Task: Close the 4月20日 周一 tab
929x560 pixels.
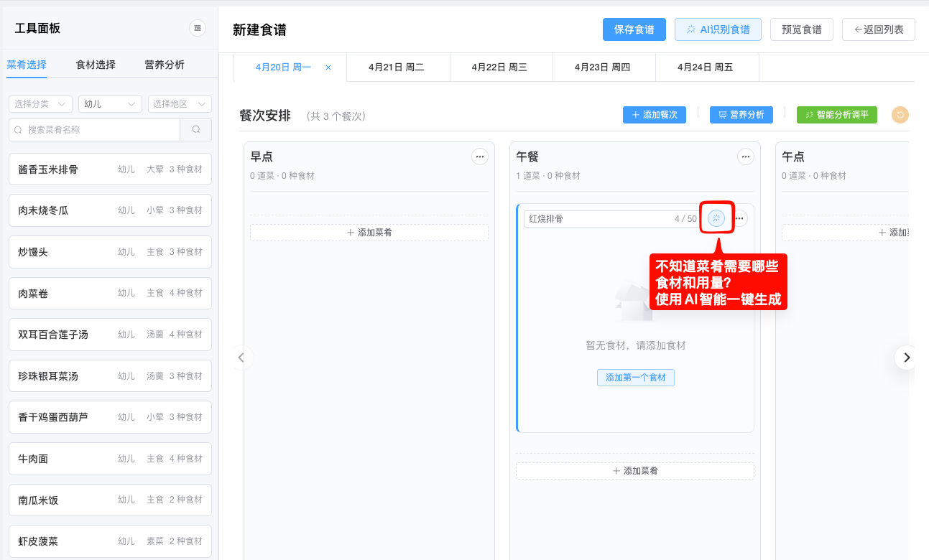Action: 328,66
